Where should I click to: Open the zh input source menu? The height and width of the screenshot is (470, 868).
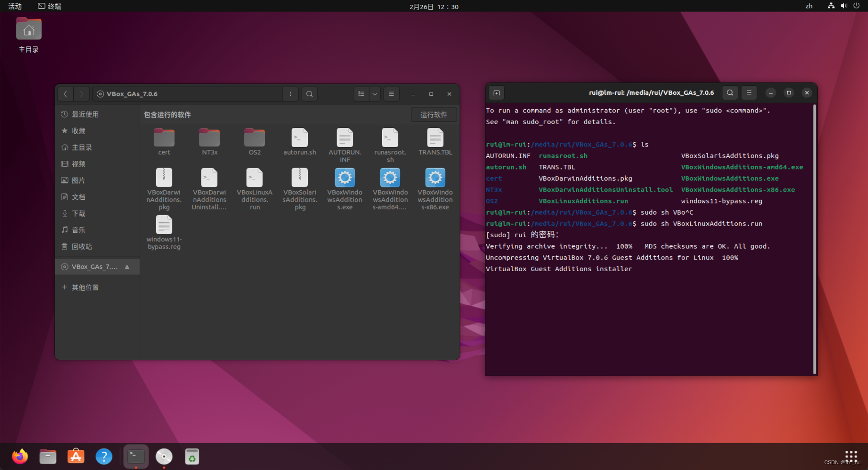tap(809, 6)
